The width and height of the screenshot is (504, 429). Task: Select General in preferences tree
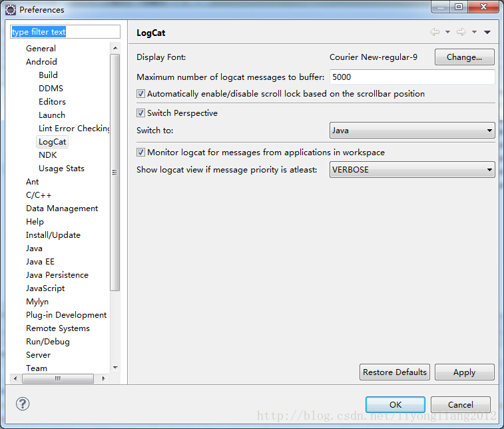[x=41, y=49]
